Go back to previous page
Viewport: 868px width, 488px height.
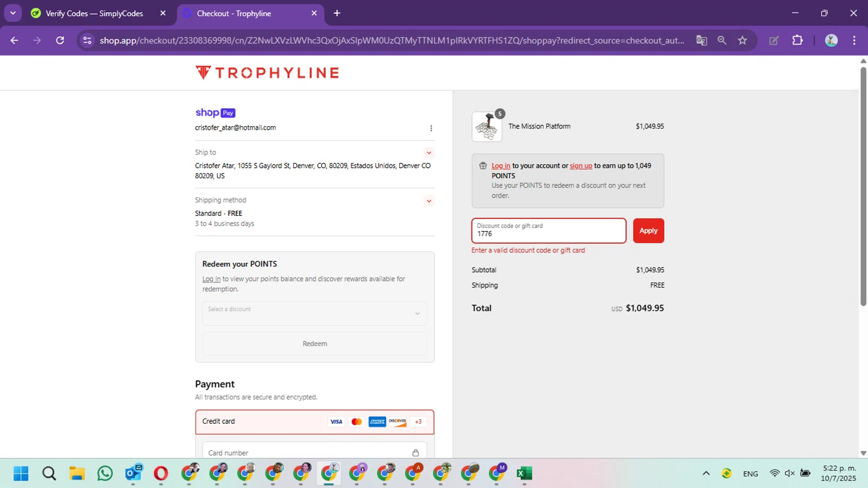(x=14, y=41)
